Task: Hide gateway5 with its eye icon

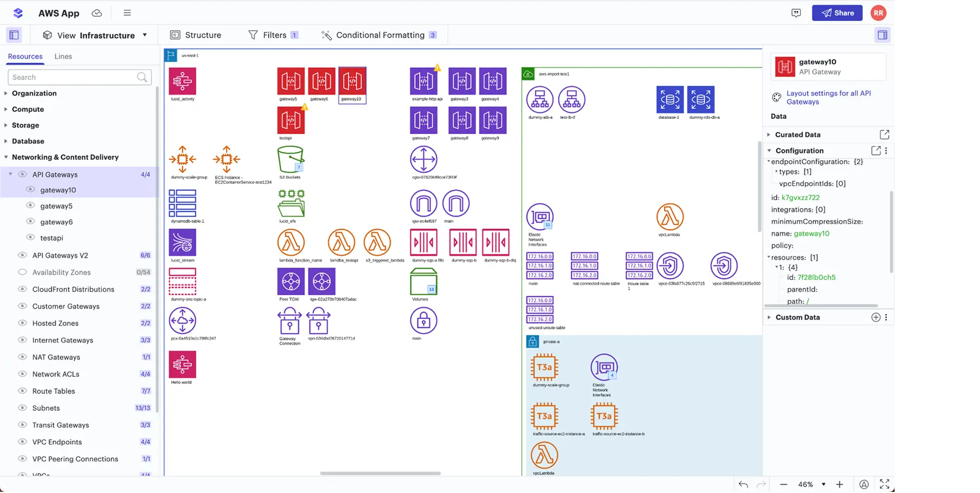Action: [x=31, y=206]
